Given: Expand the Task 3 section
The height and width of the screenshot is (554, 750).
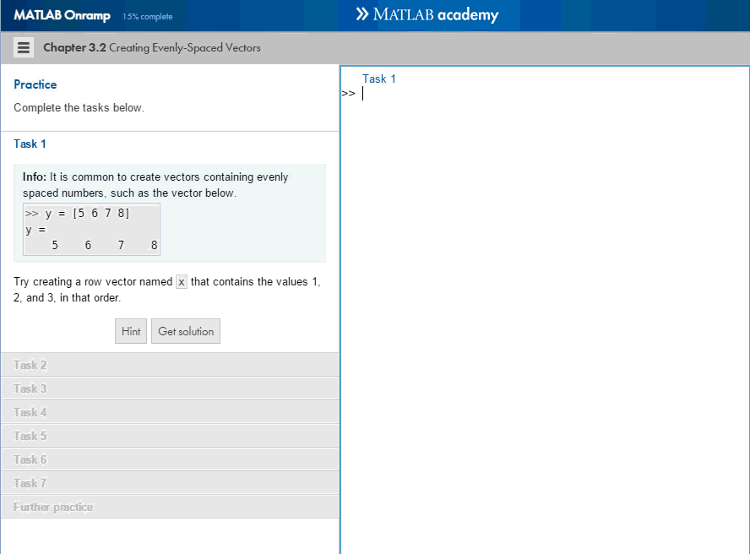Looking at the screenshot, I should (x=30, y=389).
